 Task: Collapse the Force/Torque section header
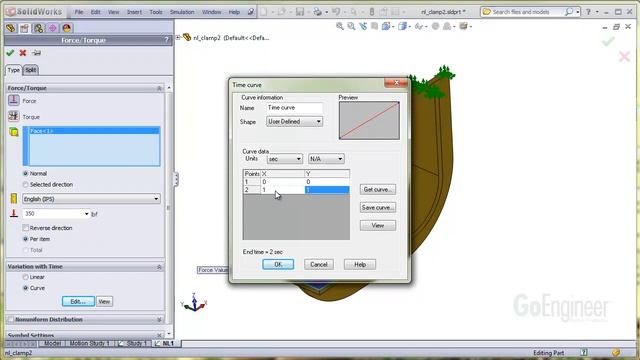[x=159, y=88]
